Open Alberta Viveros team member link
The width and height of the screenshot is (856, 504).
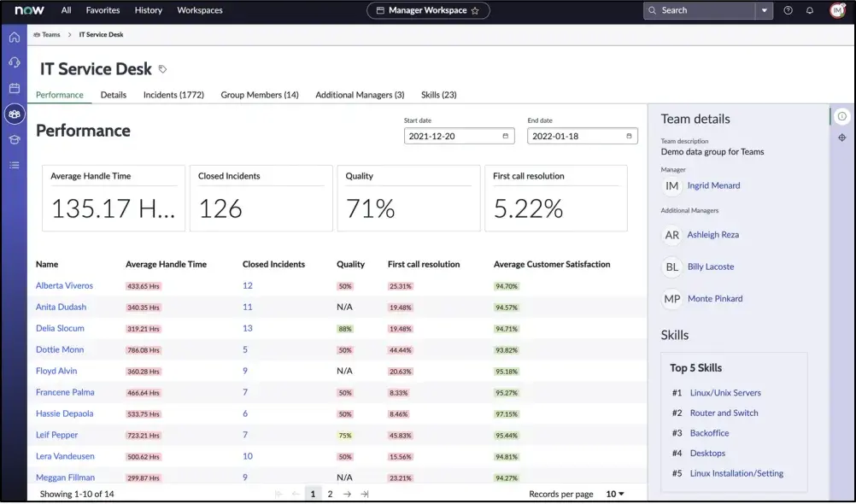64,286
